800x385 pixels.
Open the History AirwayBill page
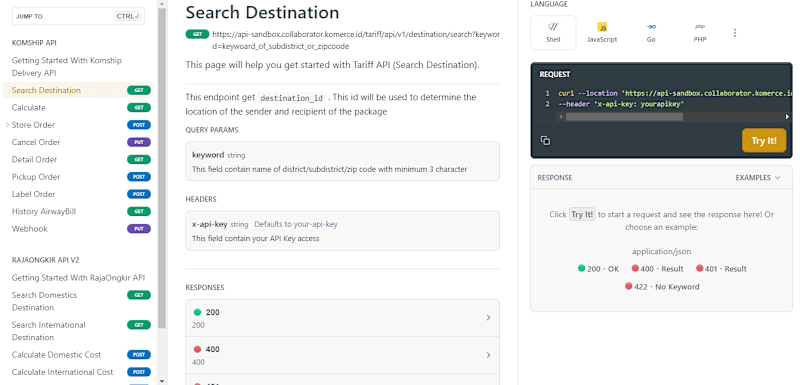pyautogui.click(x=78, y=212)
